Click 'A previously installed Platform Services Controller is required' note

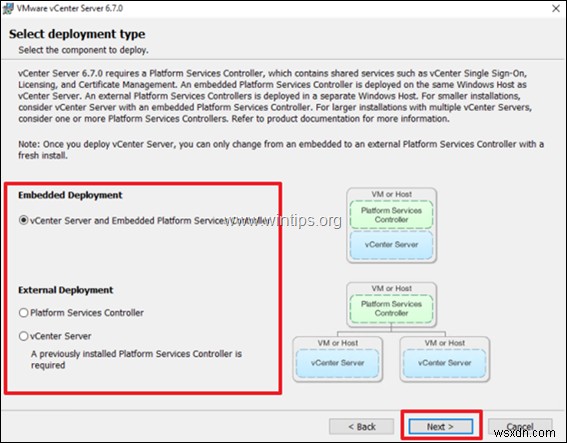[136, 359]
